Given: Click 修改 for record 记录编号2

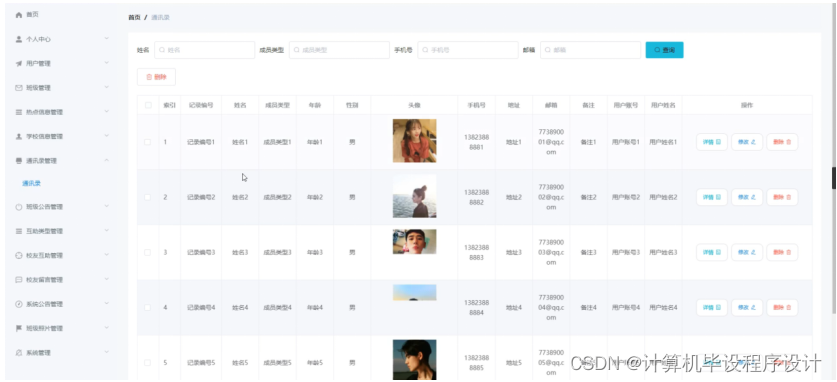Looking at the screenshot, I should pos(747,197).
